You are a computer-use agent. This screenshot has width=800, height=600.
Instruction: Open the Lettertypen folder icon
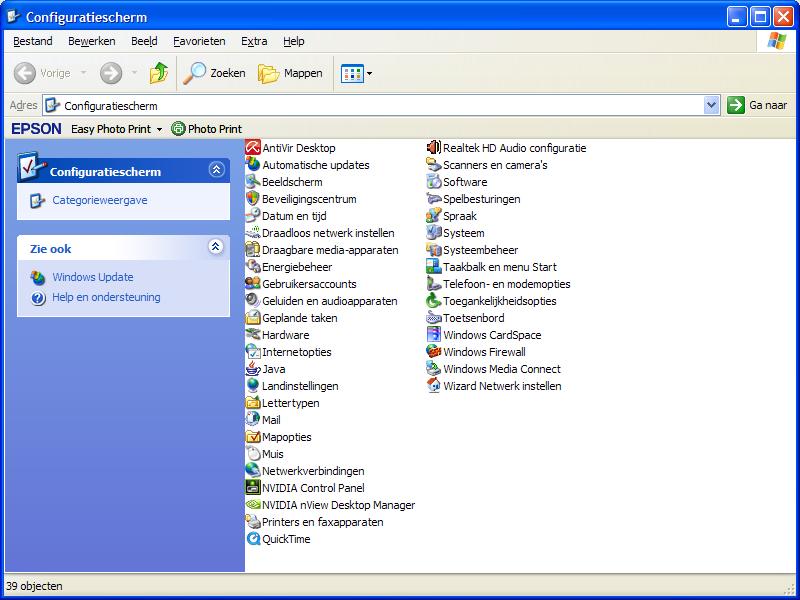253,403
